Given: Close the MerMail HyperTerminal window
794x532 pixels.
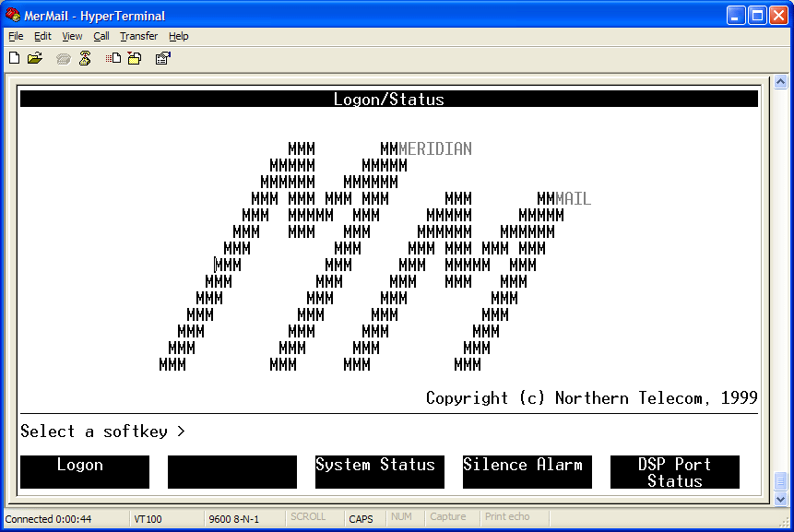Looking at the screenshot, I should 779,16.
